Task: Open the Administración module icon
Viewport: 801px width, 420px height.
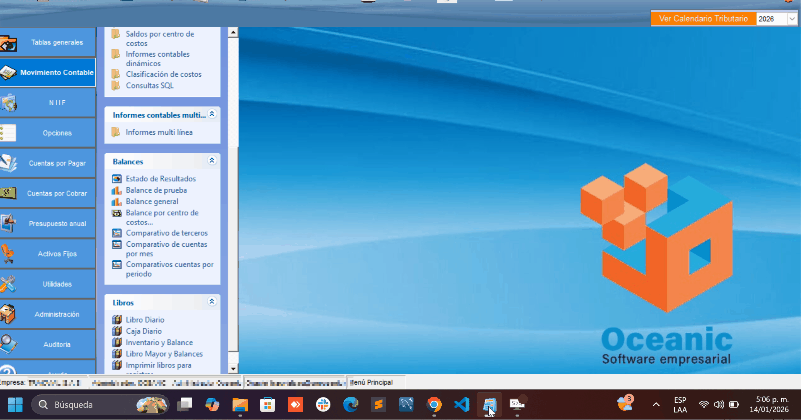Action: pos(9,314)
